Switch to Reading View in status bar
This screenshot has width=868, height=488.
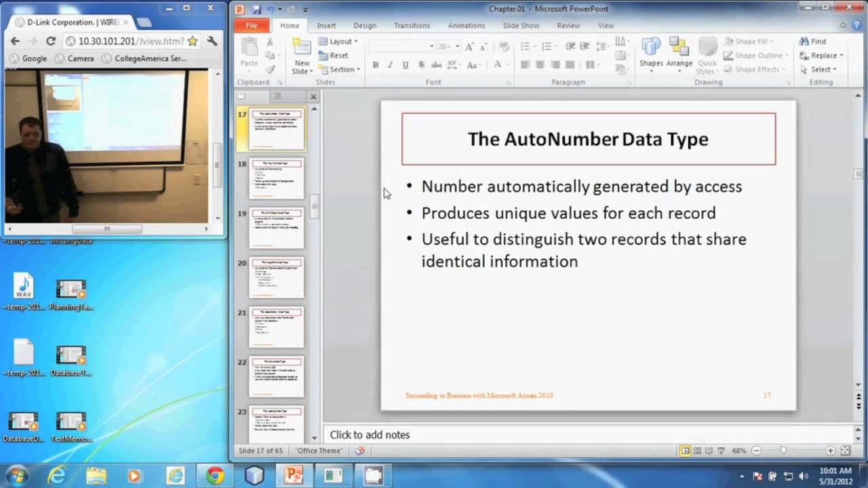[x=709, y=451]
